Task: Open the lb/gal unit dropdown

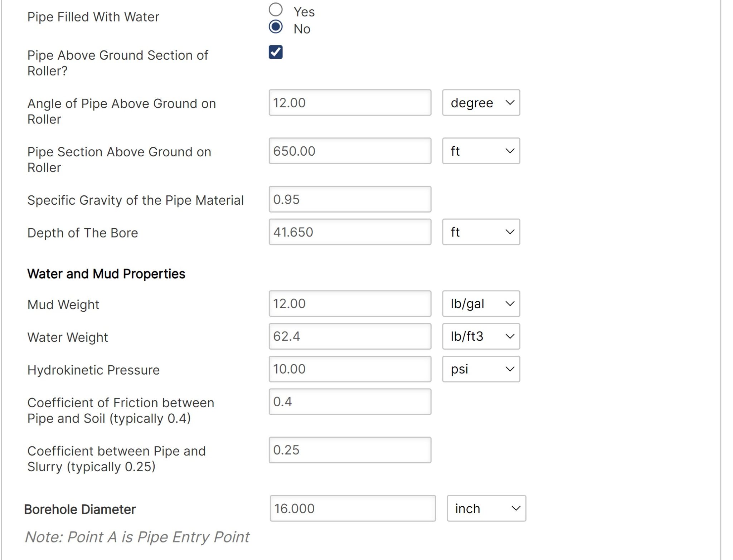Action: tap(481, 303)
